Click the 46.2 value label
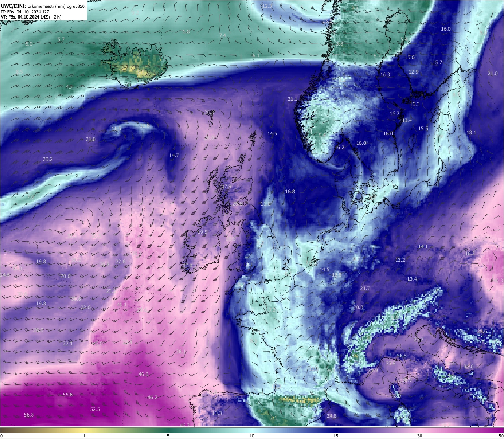The width and height of the screenshot is (504, 439). 152,397
